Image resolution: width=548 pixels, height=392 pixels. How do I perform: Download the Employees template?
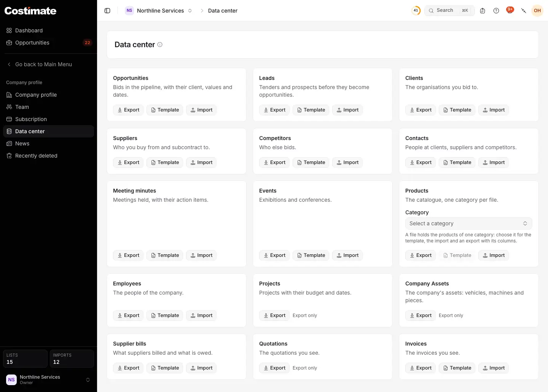click(165, 316)
